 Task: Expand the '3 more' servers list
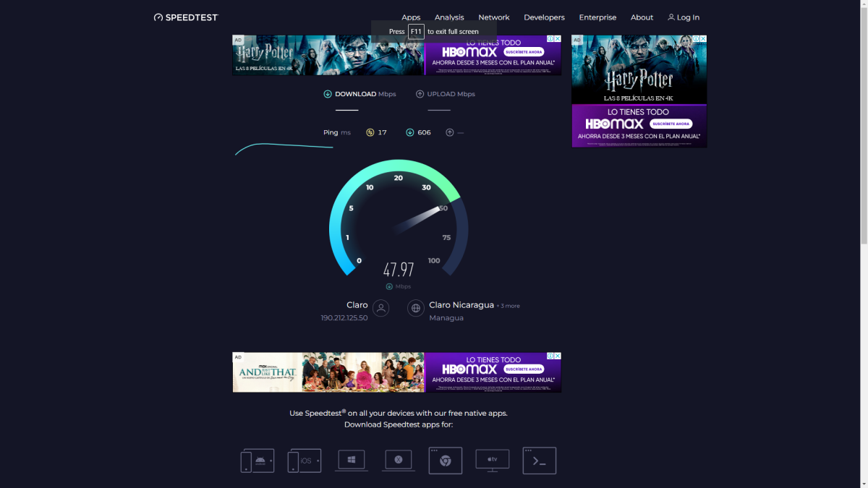[x=509, y=306]
